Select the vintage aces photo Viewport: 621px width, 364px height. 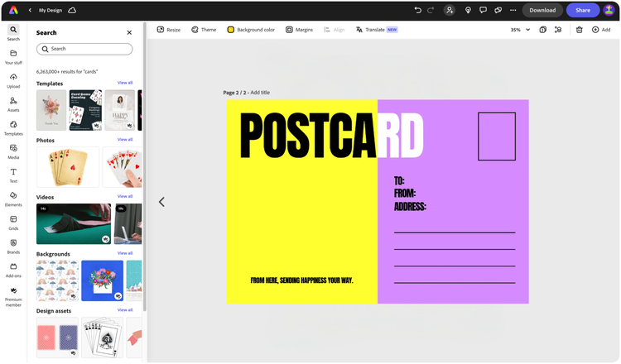pos(68,167)
